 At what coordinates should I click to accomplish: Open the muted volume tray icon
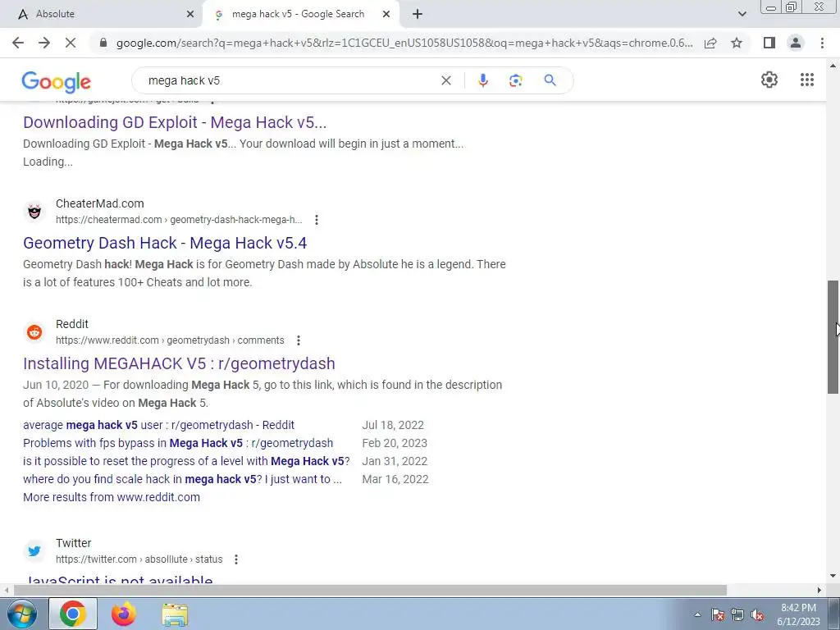[x=757, y=614]
